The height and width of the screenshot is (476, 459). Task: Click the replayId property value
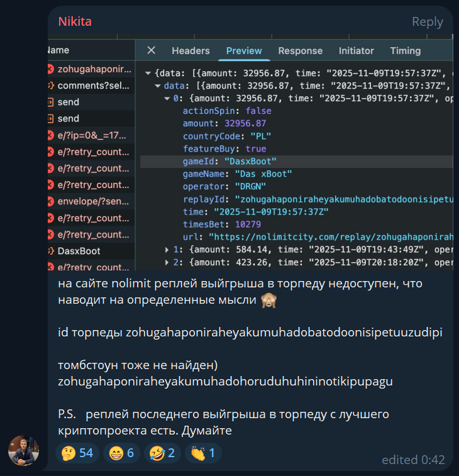(344, 199)
